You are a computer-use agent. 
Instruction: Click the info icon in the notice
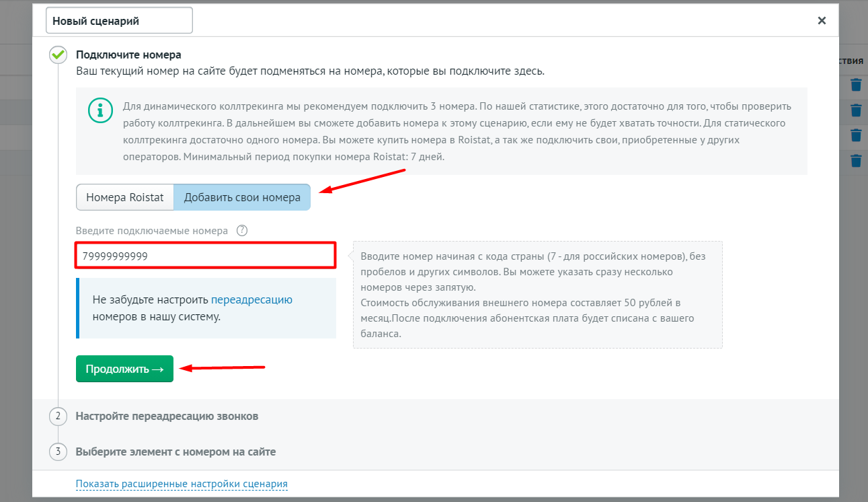(x=101, y=110)
